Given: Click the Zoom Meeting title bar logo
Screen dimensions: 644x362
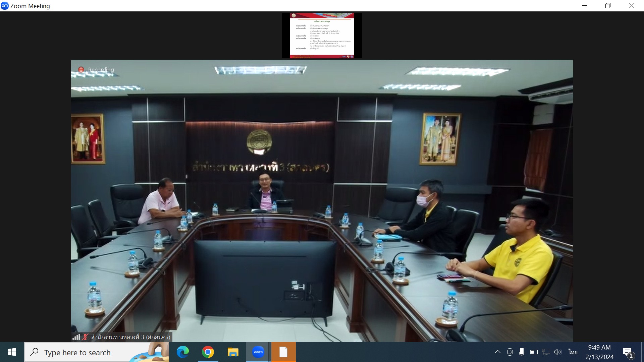Looking at the screenshot, I should point(5,6).
